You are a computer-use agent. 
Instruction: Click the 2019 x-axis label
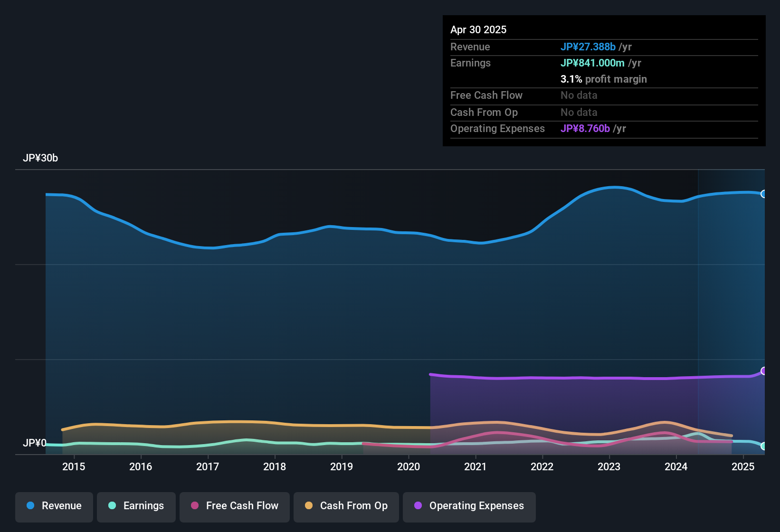[342, 467]
